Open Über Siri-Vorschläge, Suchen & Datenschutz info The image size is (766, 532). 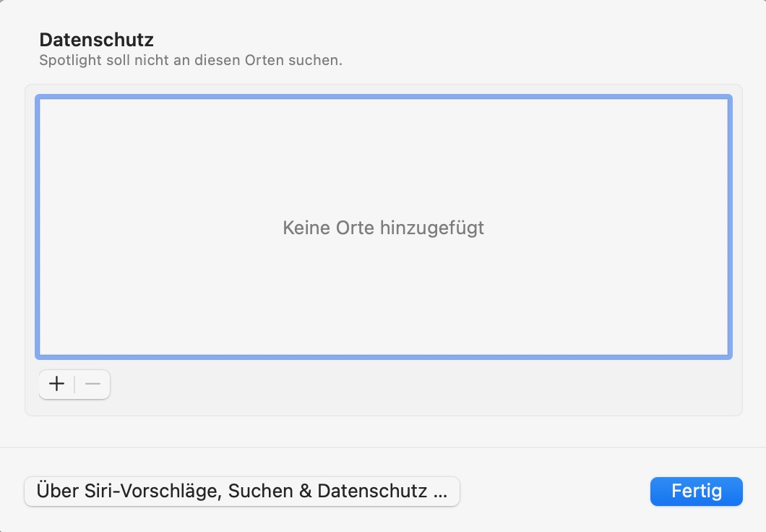tap(241, 492)
